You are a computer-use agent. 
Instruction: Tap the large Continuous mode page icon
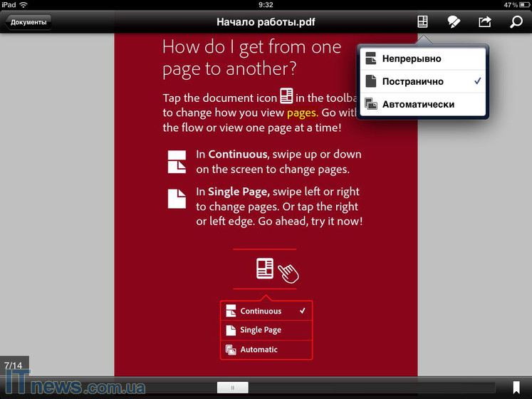pos(177,162)
